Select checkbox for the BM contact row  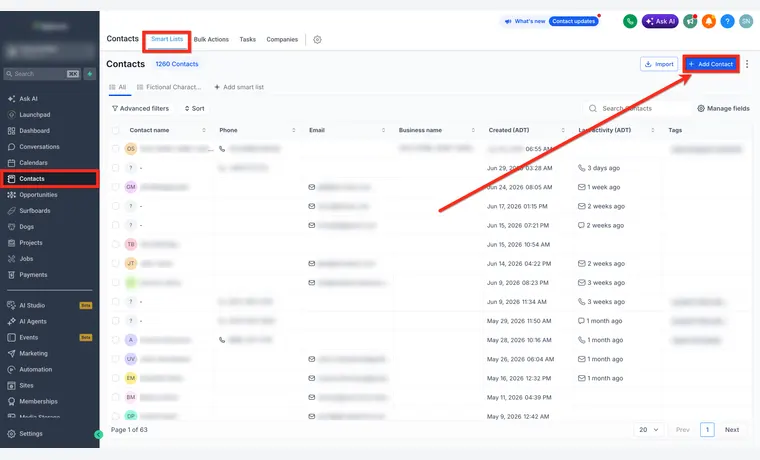click(115, 397)
